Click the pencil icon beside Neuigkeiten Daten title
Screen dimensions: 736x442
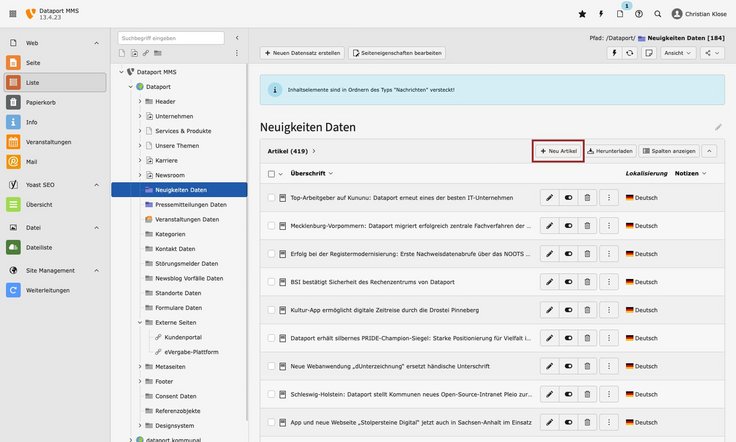point(717,128)
